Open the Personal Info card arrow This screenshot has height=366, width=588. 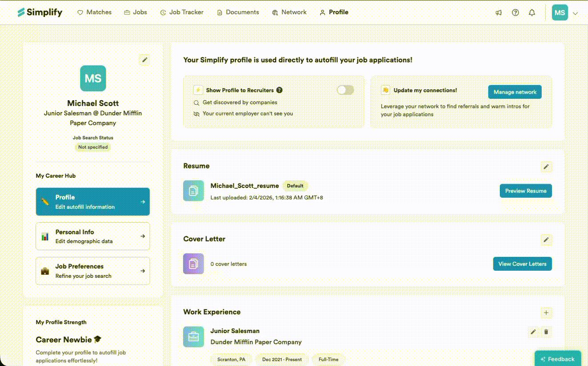tap(143, 236)
